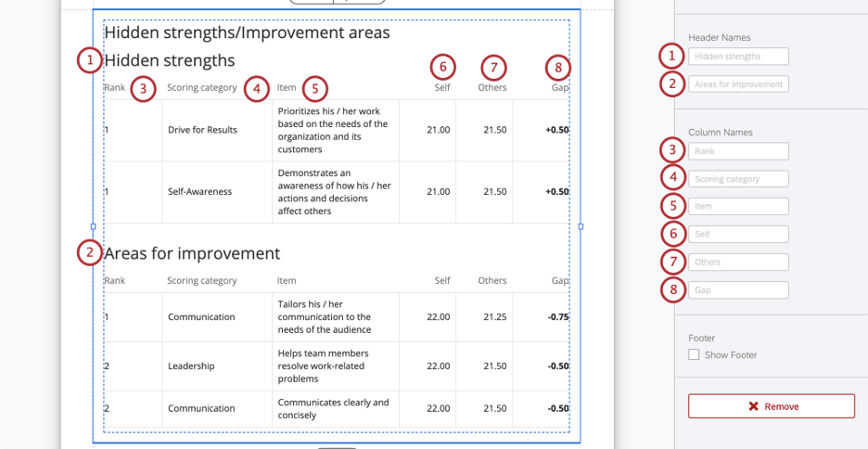Viewport: 868px width, 449px height.
Task: Click the 22.00 self score in Leadership row
Action: pyautogui.click(x=439, y=366)
